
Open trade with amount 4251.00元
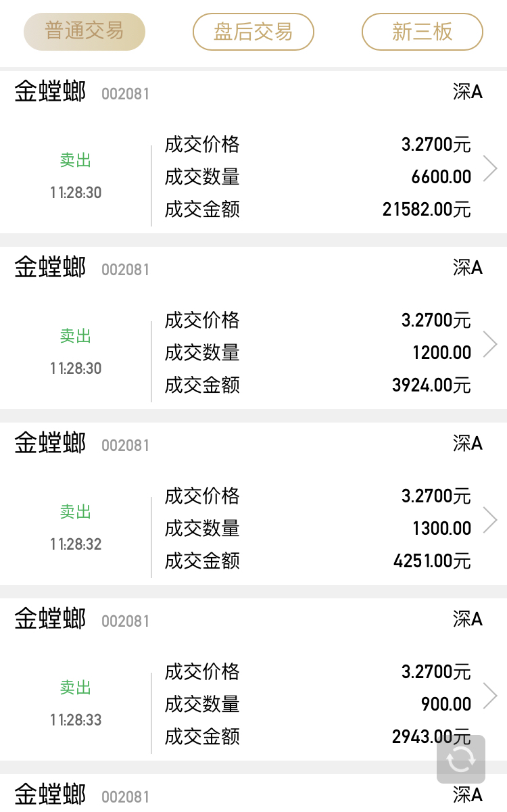pyautogui.click(x=254, y=504)
